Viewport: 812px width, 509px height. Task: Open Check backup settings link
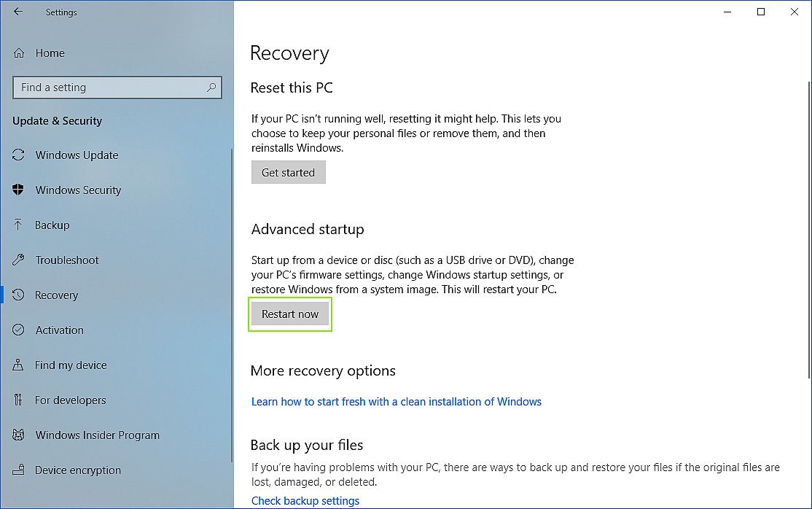[x=305, y=501]
